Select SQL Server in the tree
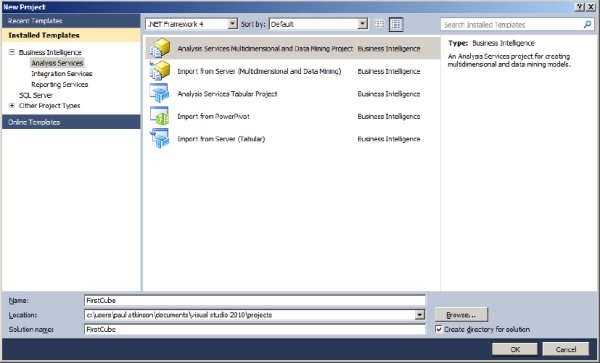Viewport: 600px width, 363px height. click(36, 95)
